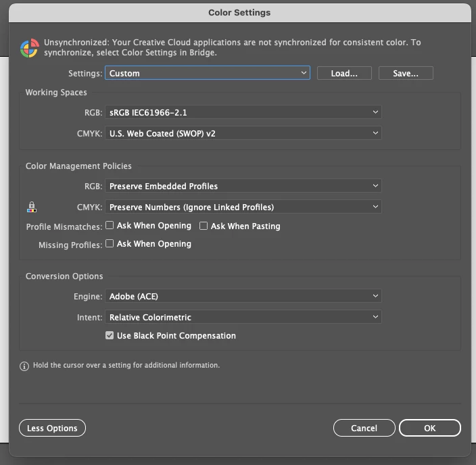Click the Working Spaces group label
Viewport: 476px width, 465px height.
56,93
